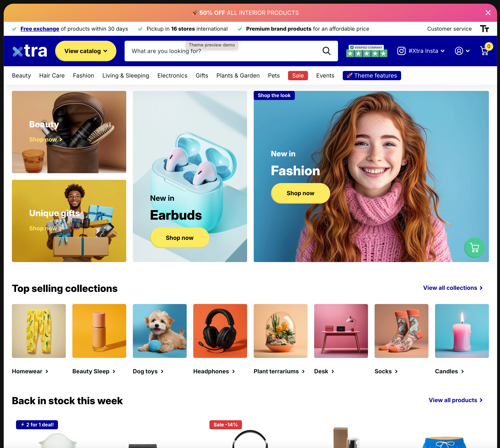Click the Instagram icon beside #Xtra Insta
This screenshot has height=448, width=500.
pos(401,51)
